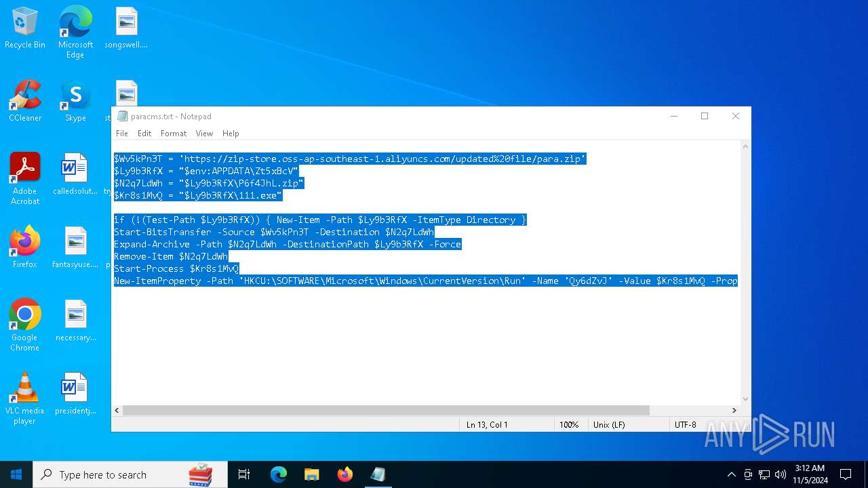The height and width of the screenshot is (488, 868).
Task: Open CCleaner desktop shortcut
Action: click(25, 101)
